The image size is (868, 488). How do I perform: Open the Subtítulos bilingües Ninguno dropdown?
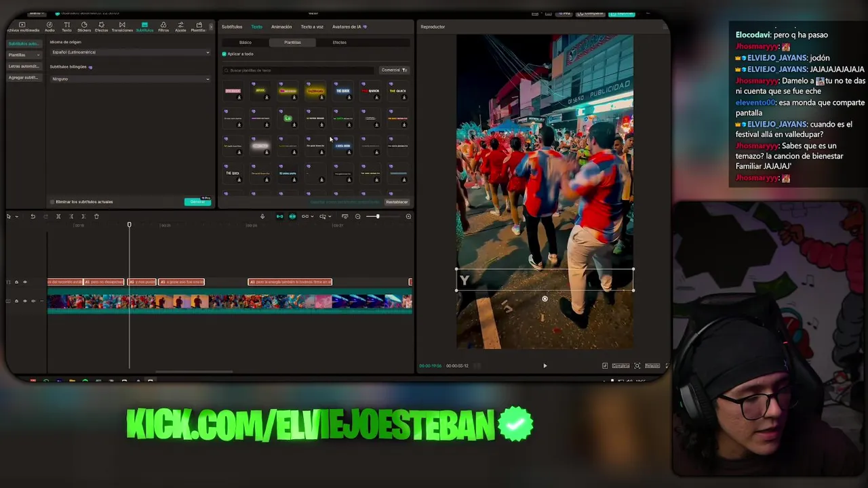click(x=130, y=79)
